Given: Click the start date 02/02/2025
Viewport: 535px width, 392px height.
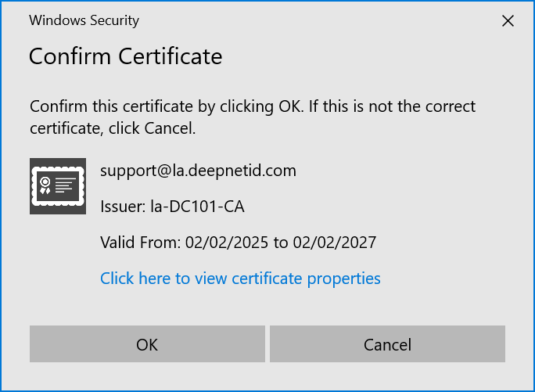Looking at the screenshot, I should pyautogui.click(x=227, y=243).
